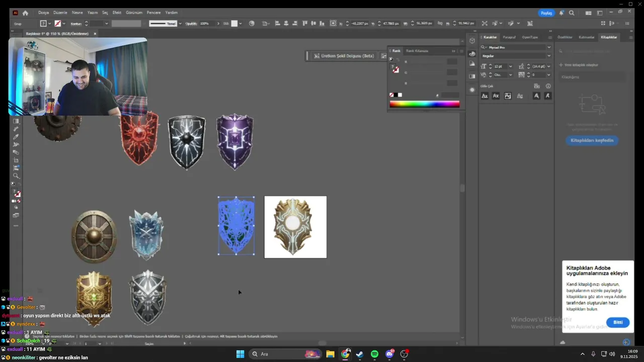
Task: Click the Windows Start button
Action: point(240,354)
